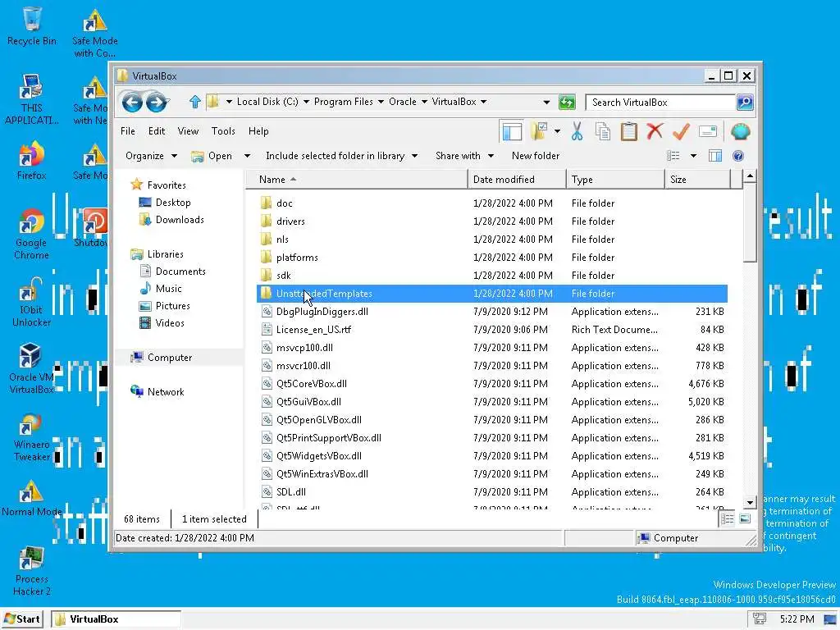Select the Firefox desktop icon
This screenshot has width=840, height=630.
(x=32, y=161)
